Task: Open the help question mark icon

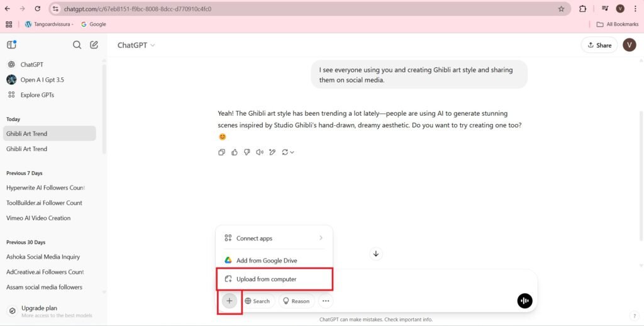Action: click(635, 316)
